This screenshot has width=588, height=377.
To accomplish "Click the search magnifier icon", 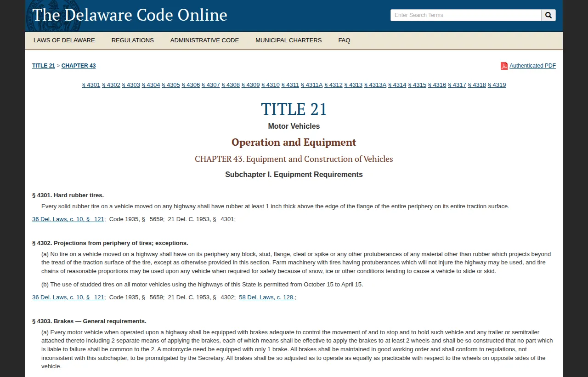I will (x=548, y=15).
